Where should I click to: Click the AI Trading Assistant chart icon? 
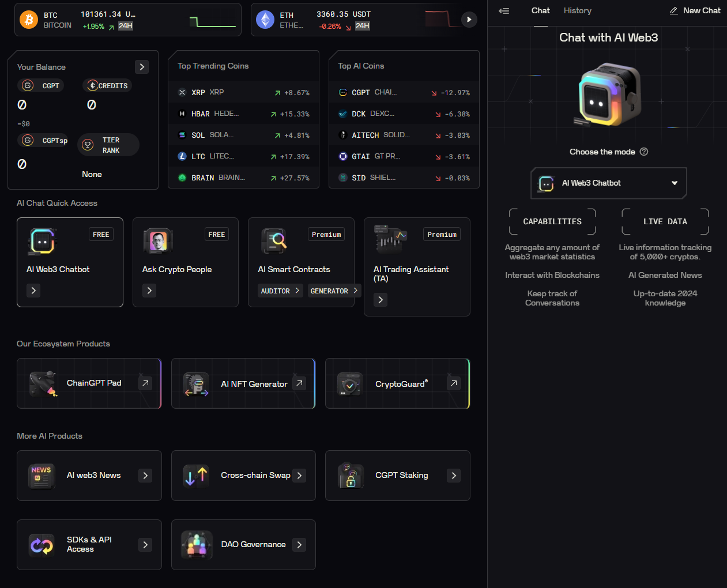pos(390,239)
